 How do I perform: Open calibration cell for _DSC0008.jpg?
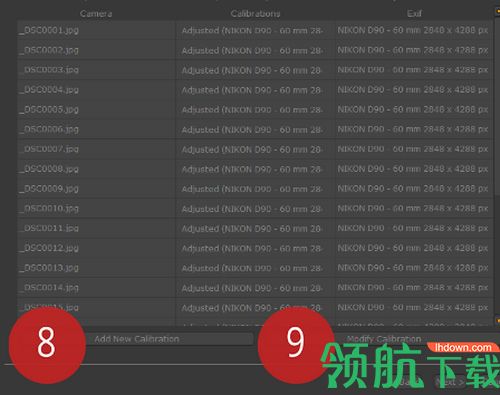[x=255, y=169]
